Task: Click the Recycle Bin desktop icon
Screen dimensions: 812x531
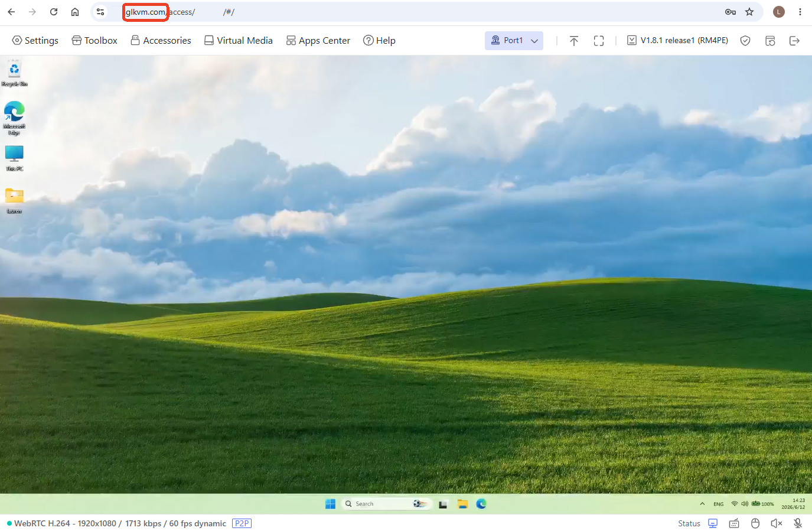Action: pos(14,73)
